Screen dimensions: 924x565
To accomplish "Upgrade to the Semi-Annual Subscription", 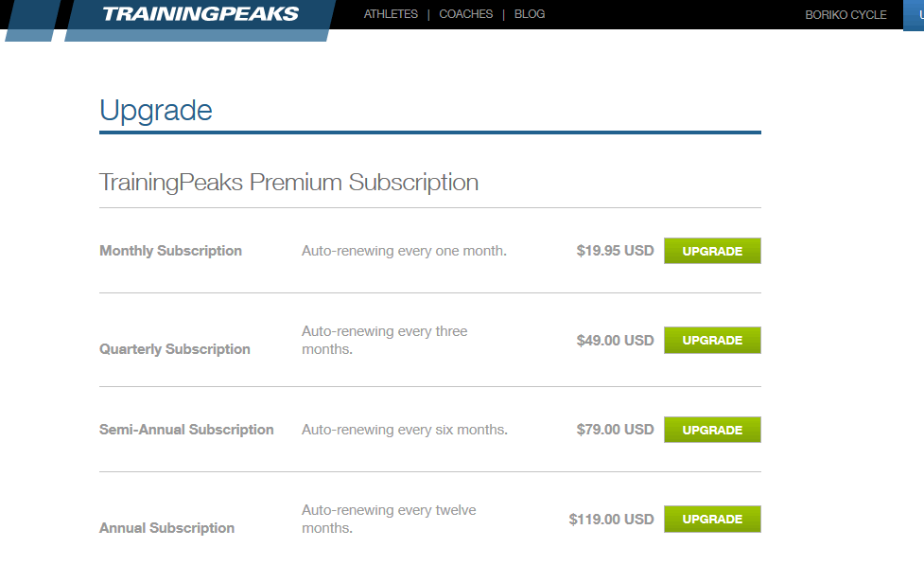I will [712, 430].
